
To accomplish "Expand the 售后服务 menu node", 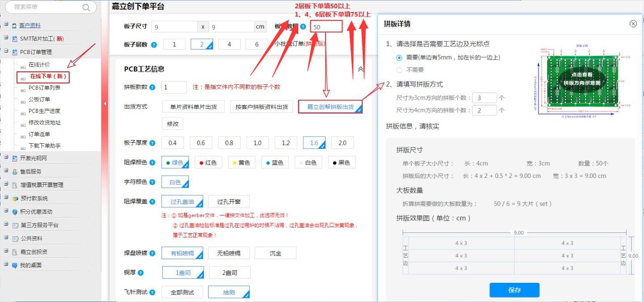I will 6,170.
